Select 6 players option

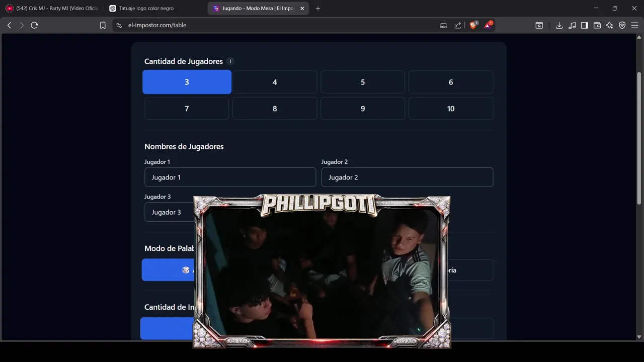(x=451, y=82)
